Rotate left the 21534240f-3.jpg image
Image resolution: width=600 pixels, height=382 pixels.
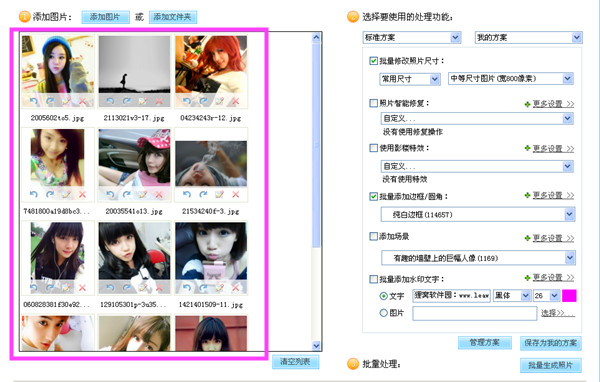pos(187,194)
